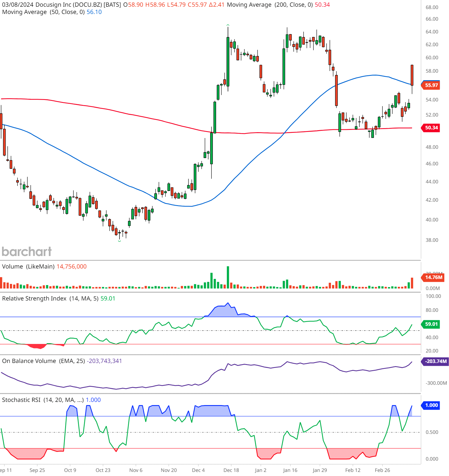449x476 pixels.
Task: Click the 0.500 Stochastic RSI axis label
Action: (x=432, y=432)
